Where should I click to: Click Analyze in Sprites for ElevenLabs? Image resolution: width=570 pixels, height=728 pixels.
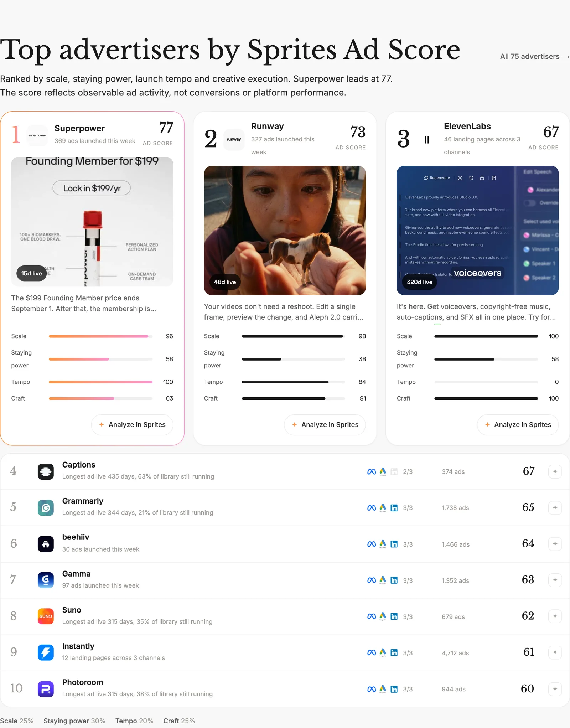(518, 425)
